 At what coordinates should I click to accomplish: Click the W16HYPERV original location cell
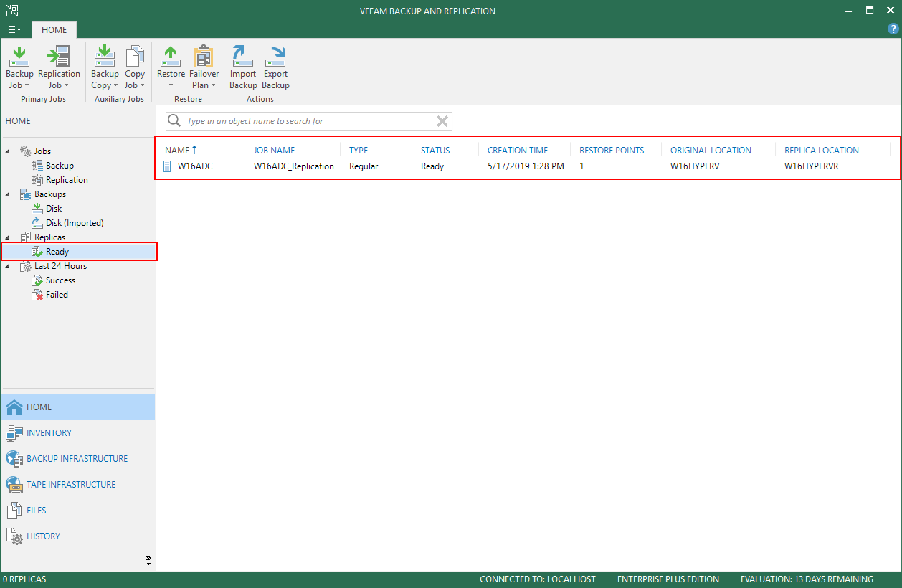click(x=695, y=166)
